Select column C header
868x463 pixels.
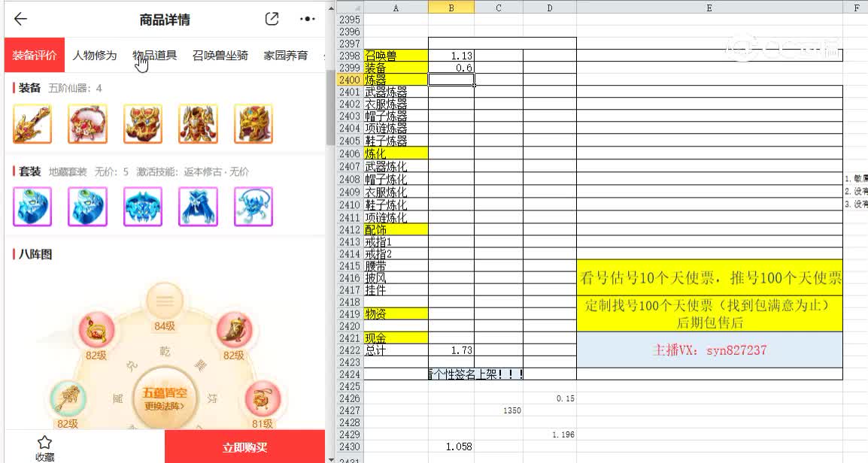pos(499,8)
